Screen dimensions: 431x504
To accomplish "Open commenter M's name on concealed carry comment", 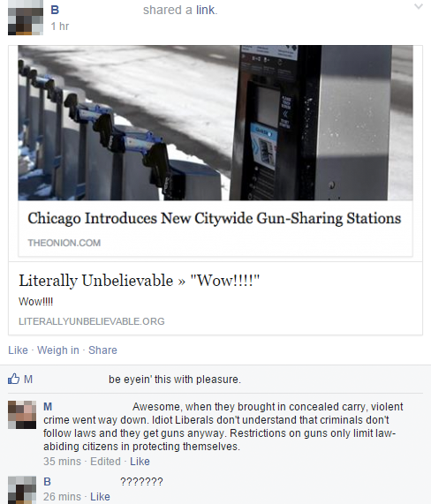I will point(48,407).
